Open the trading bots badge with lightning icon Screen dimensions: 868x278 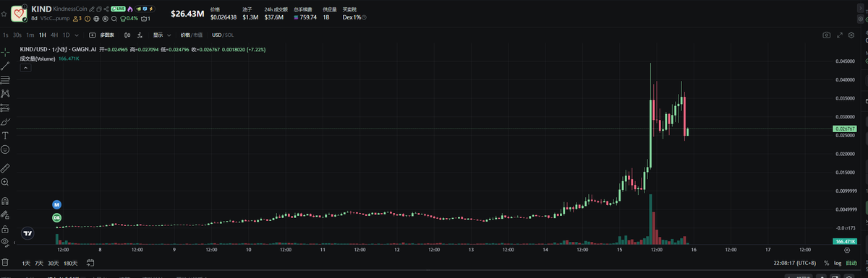point(145,9)
